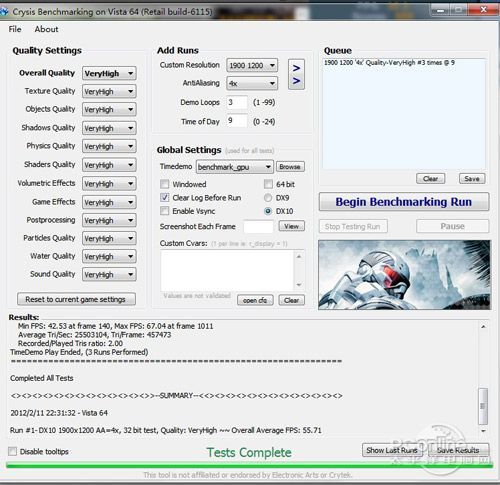This screenshot has height=485, width=500.
Task: Click Screenshot Each Frame input field
Action: (258, 226)
